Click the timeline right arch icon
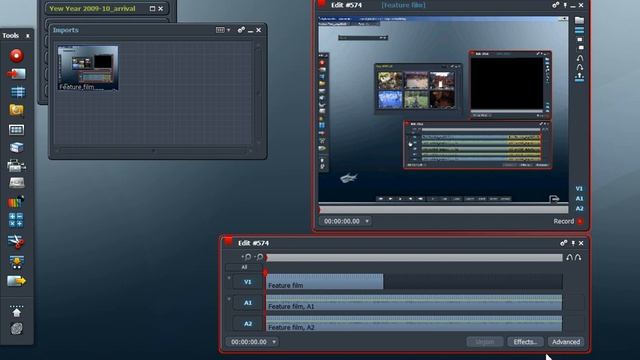Image resolution: width=640 pixels, height=360 pixels. click(578, 258)
